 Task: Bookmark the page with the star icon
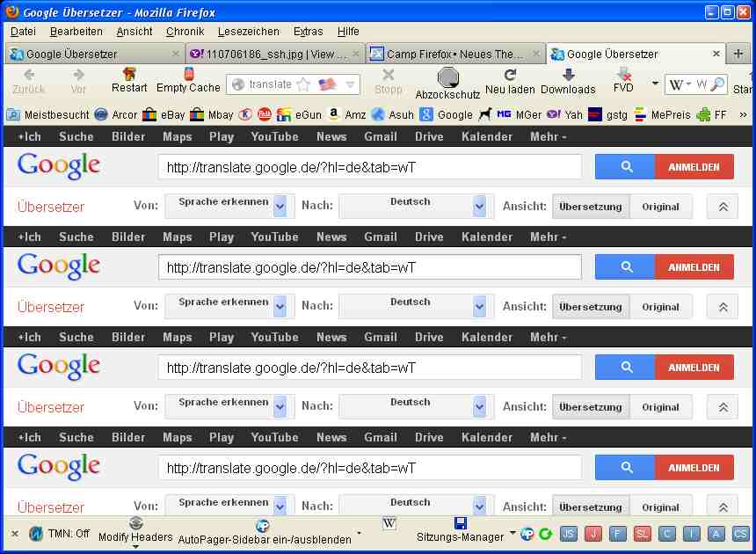304,84
